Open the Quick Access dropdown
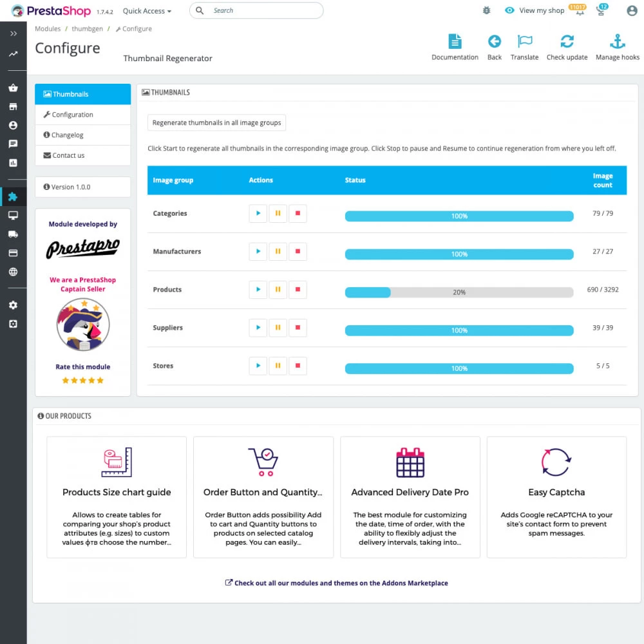The width and height of the screenshot is (644, 644). coord(147,11)
